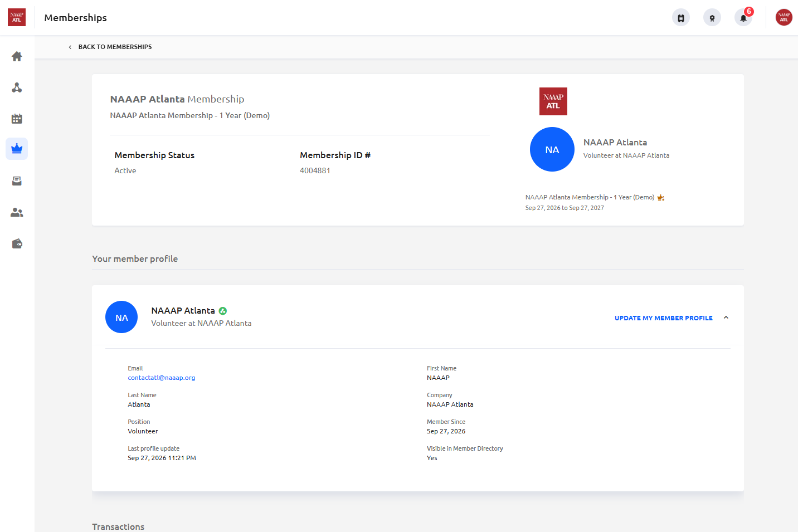
Task: Click the Last Name value 'Atlanta'
Action: pos(139,404)
